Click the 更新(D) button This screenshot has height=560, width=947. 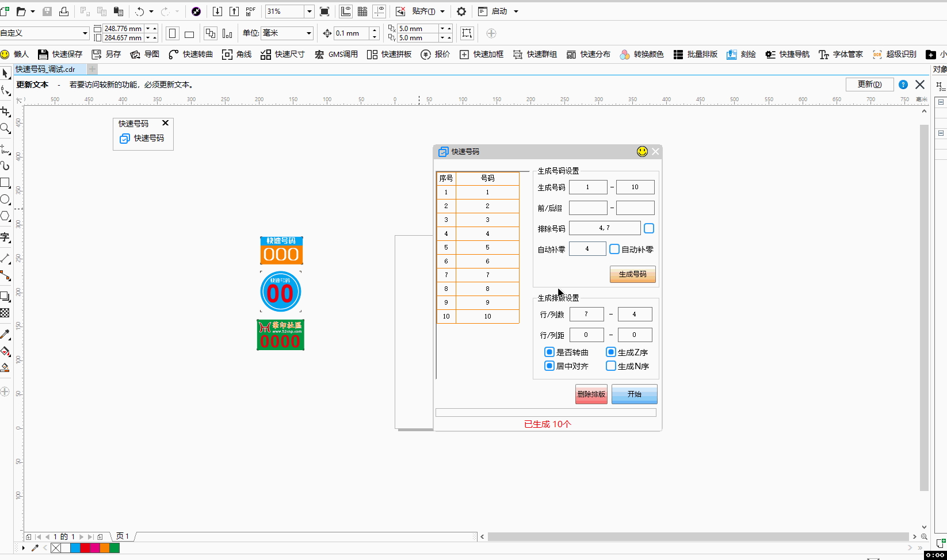tap(869, 85)
